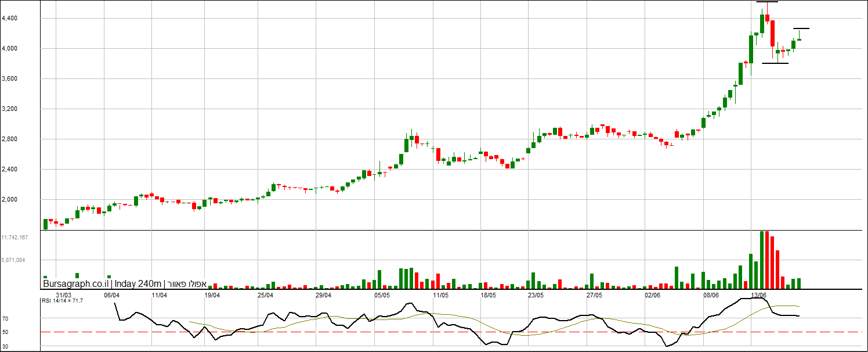Click the אפולו פאוור stock name label
Screen dimensions: 868x352
coord(186,284)
